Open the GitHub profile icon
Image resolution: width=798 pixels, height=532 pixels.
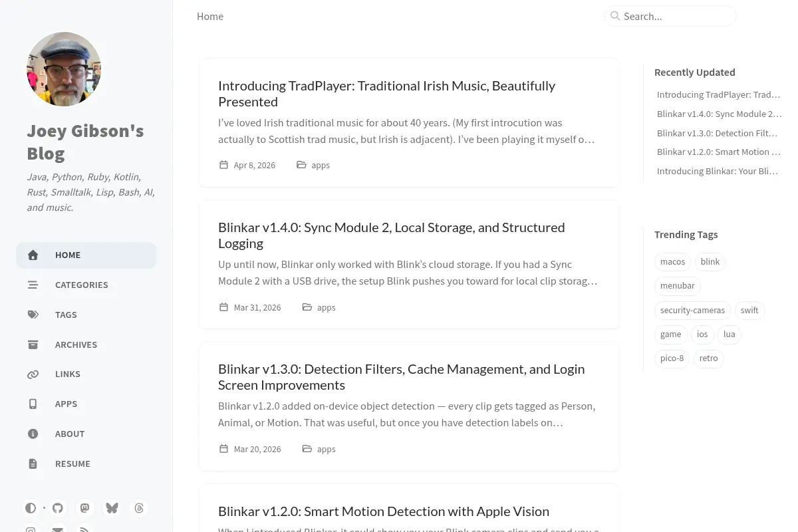(x=58, y=508)
